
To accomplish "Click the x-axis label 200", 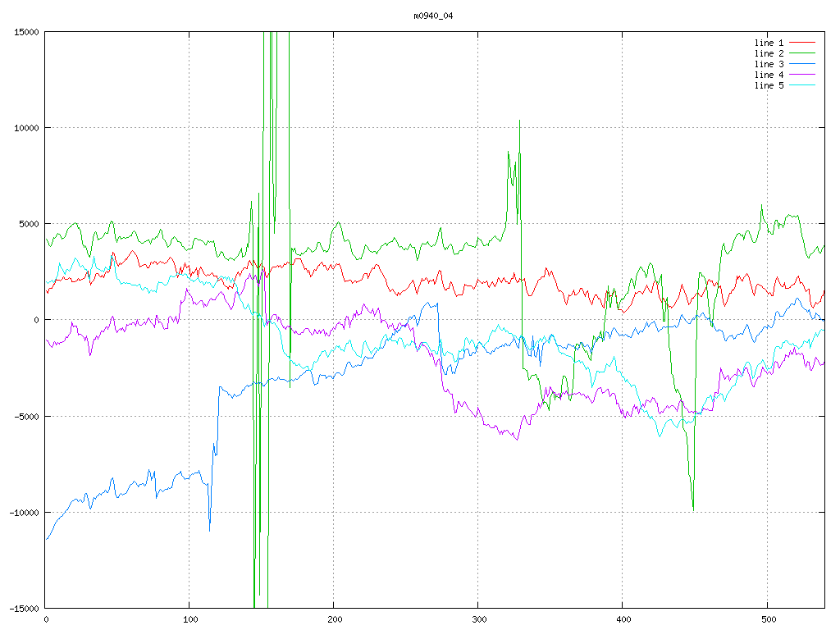I will click(x=335, y=620).
